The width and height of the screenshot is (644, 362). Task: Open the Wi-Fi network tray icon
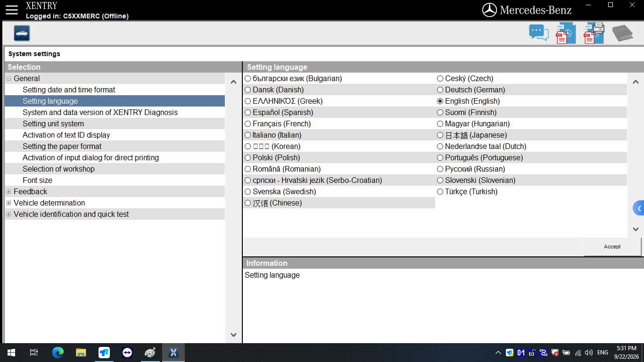578,353
